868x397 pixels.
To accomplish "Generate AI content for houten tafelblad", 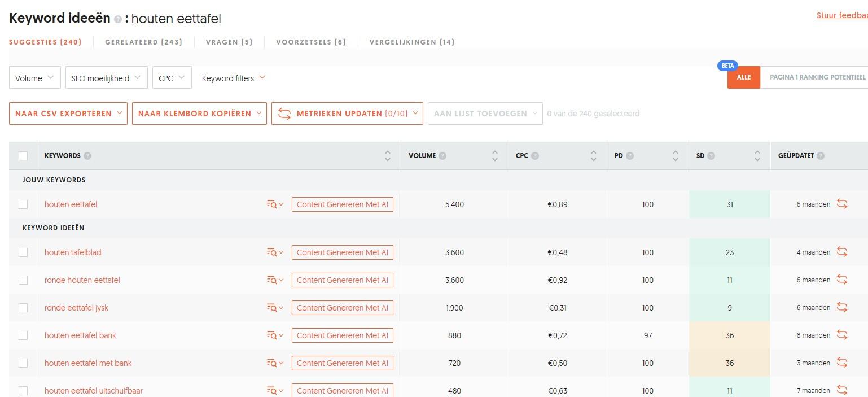I will [343, 252].
